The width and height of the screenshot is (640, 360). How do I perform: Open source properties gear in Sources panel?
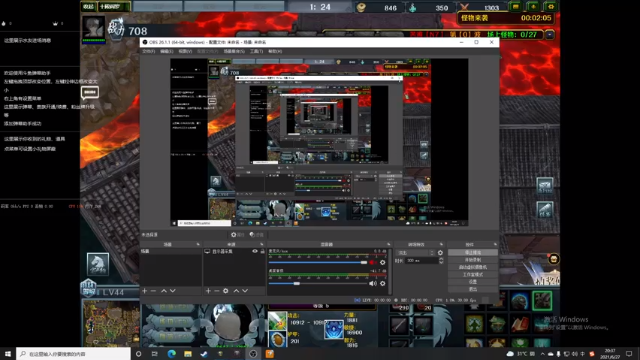(x=226, y=291)
